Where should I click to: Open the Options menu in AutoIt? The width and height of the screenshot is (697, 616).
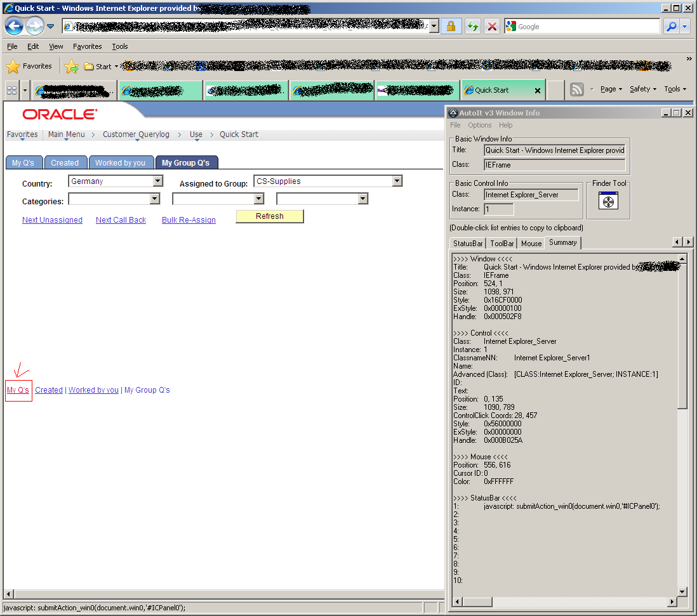pos(479,125)
